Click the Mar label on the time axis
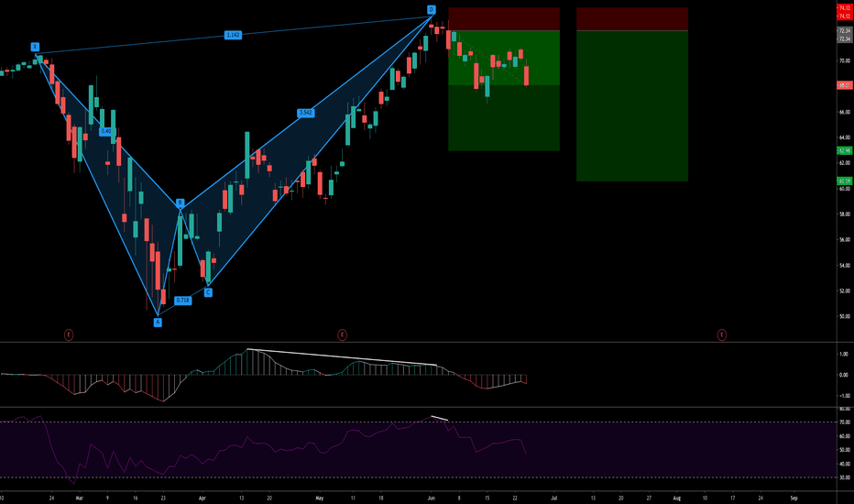854x504 pixels. (x=79, y=498)
